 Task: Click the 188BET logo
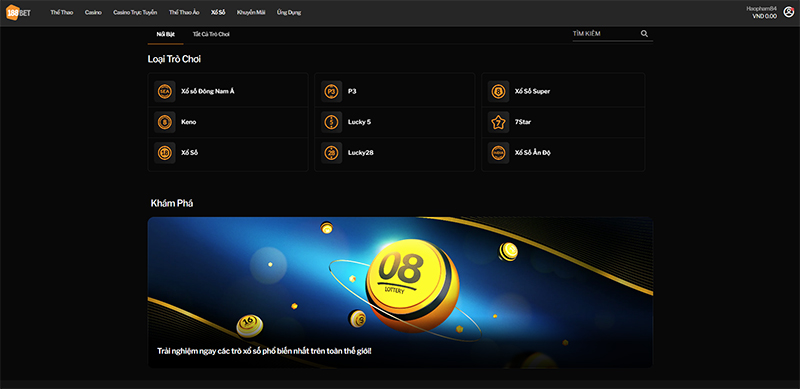click(18, 13)
